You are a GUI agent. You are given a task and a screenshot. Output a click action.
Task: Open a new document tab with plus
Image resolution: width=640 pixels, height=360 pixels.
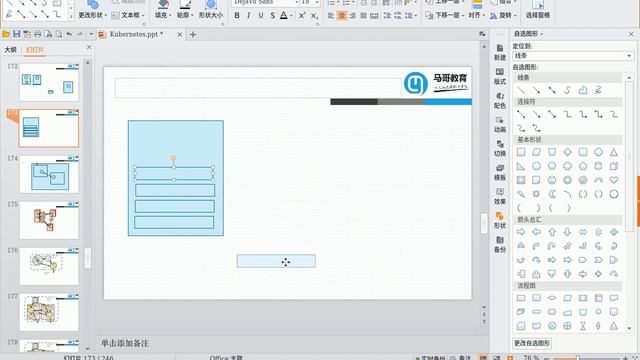click(x=193, y=35)
